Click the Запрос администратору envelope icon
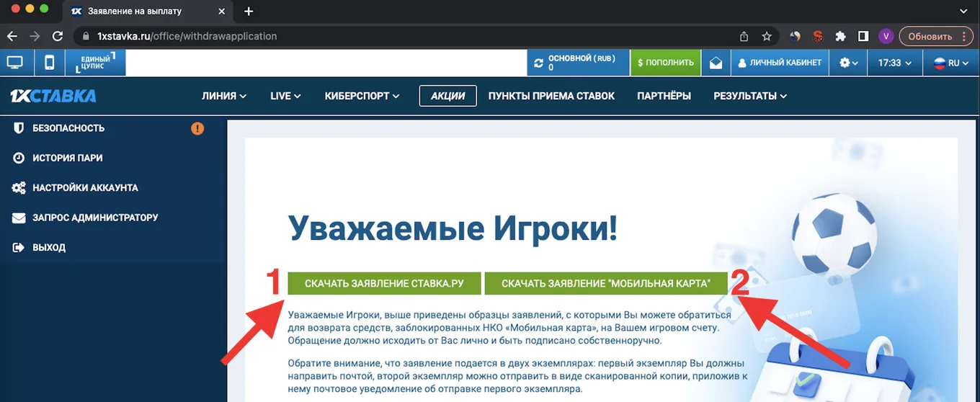This screenshot has height=402, width=980. tap(19, 218)
